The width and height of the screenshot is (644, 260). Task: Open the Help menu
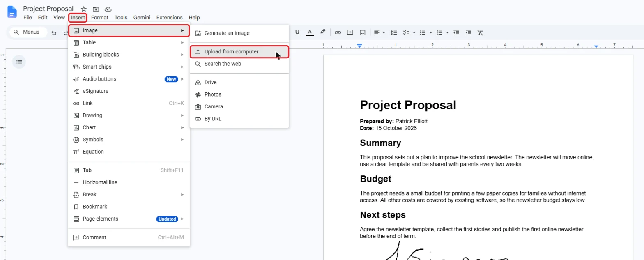pos(194,18)
